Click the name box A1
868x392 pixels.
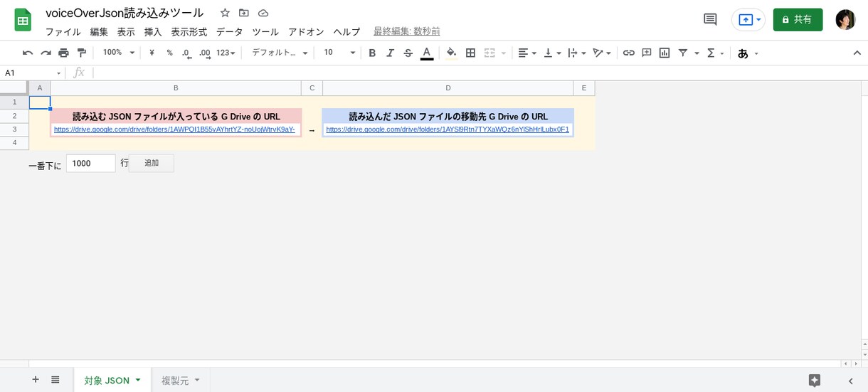(33, 73)
